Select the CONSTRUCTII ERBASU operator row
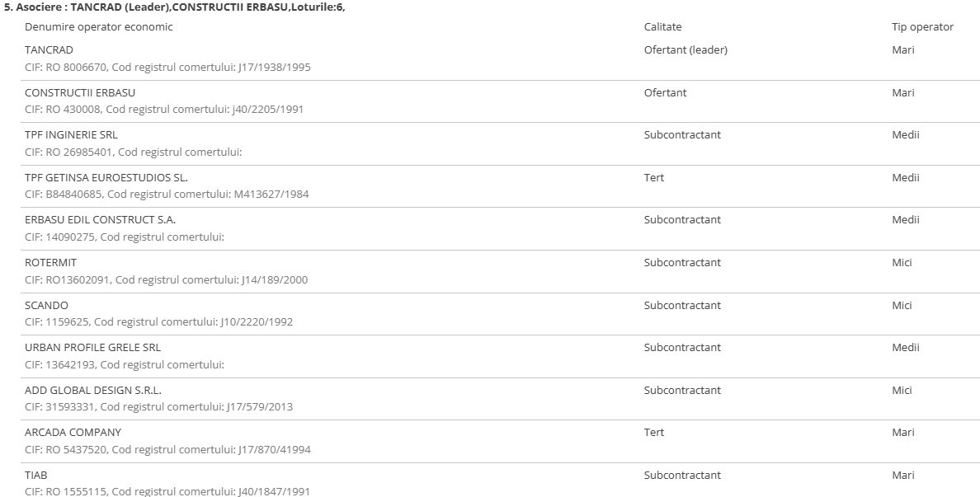The height and width of the screenshot is (497, 980). [x=80, y=93]
